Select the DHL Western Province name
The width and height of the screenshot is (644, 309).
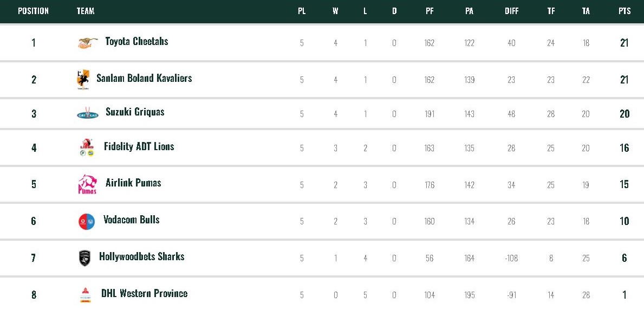click(x=144, y=293)
